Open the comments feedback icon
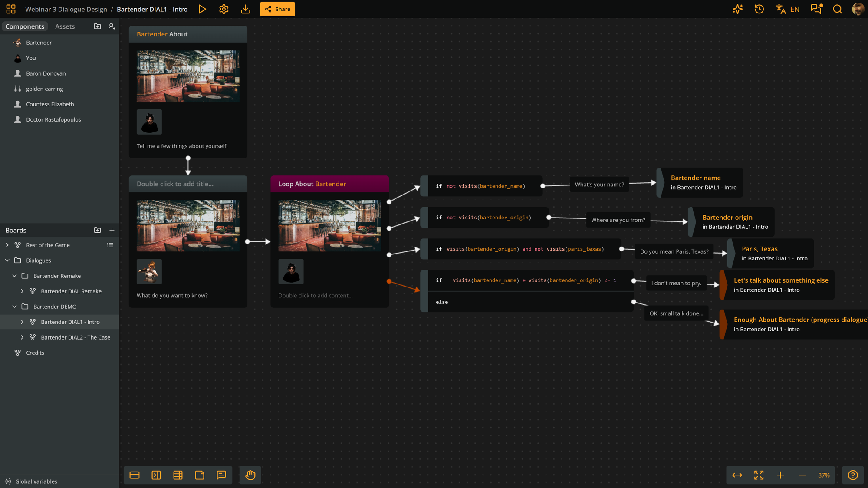The height and width of the screenshot is (488, 868). (x=816, y=9)
